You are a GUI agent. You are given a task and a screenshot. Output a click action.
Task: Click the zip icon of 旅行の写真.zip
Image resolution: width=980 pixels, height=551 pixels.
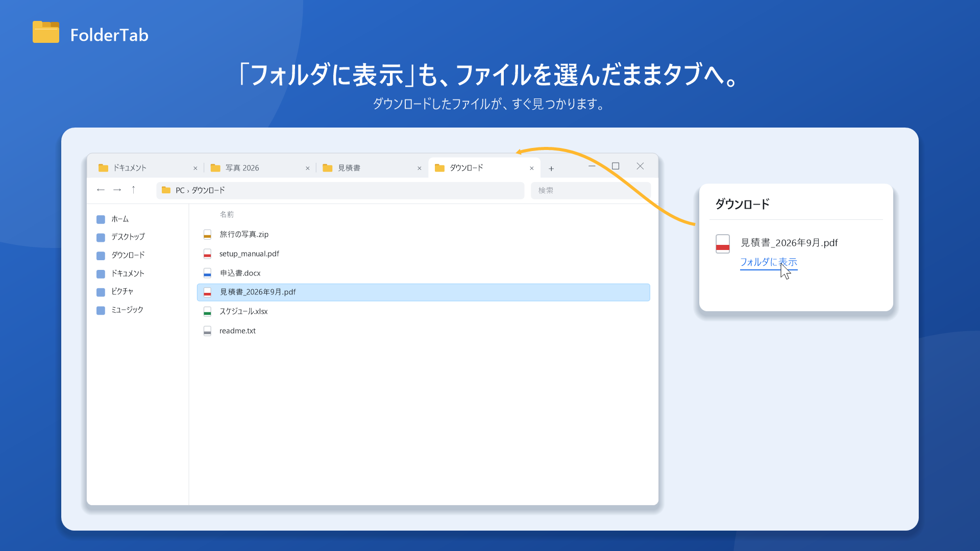pos(207,235)
